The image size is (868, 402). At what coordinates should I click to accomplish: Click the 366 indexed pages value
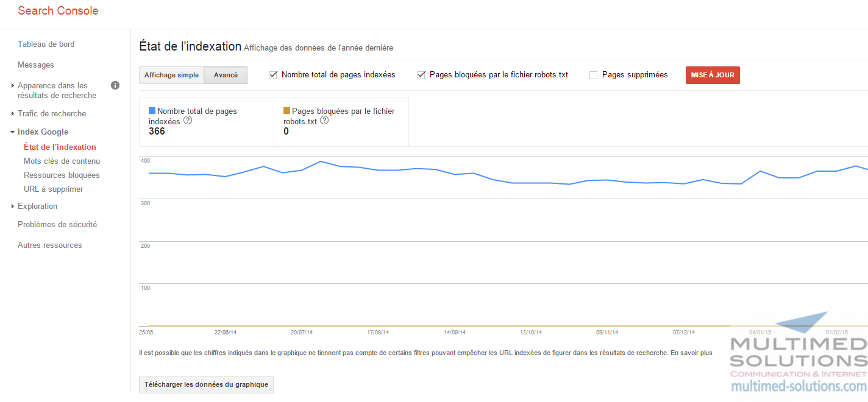click(x=157, y=132)
